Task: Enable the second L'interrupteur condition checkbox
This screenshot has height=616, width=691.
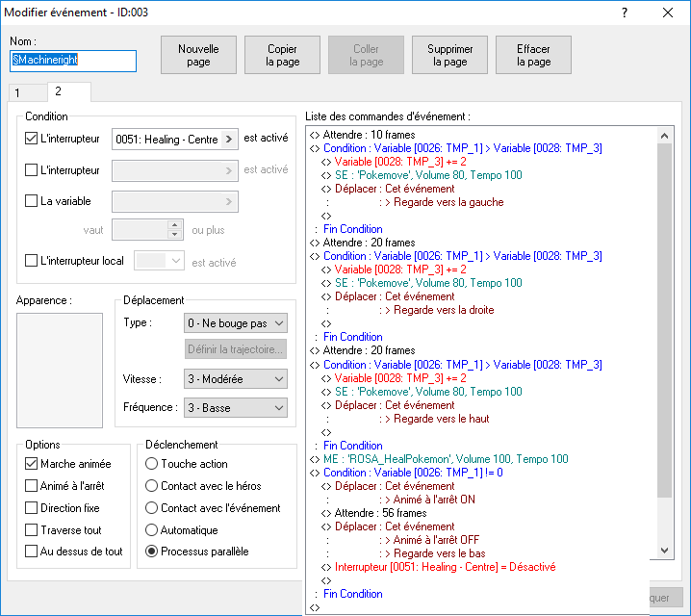Action: 31,170
